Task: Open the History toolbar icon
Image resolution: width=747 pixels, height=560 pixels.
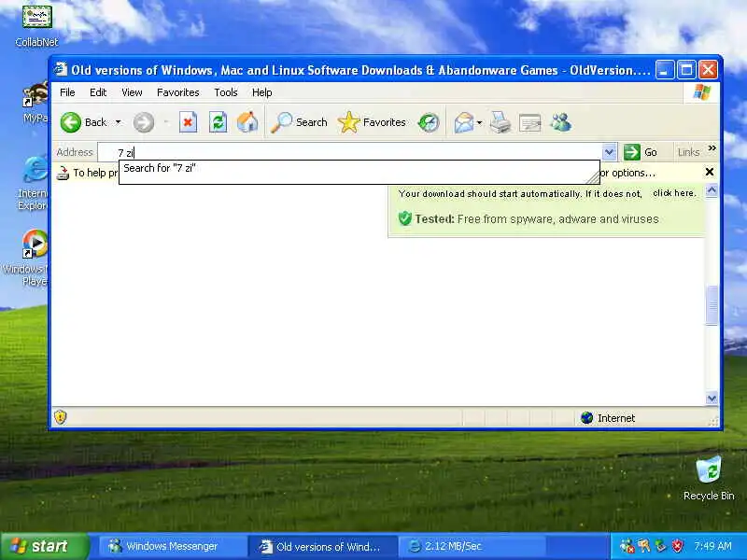Action: pyautogui.click(x=429, y=122)
